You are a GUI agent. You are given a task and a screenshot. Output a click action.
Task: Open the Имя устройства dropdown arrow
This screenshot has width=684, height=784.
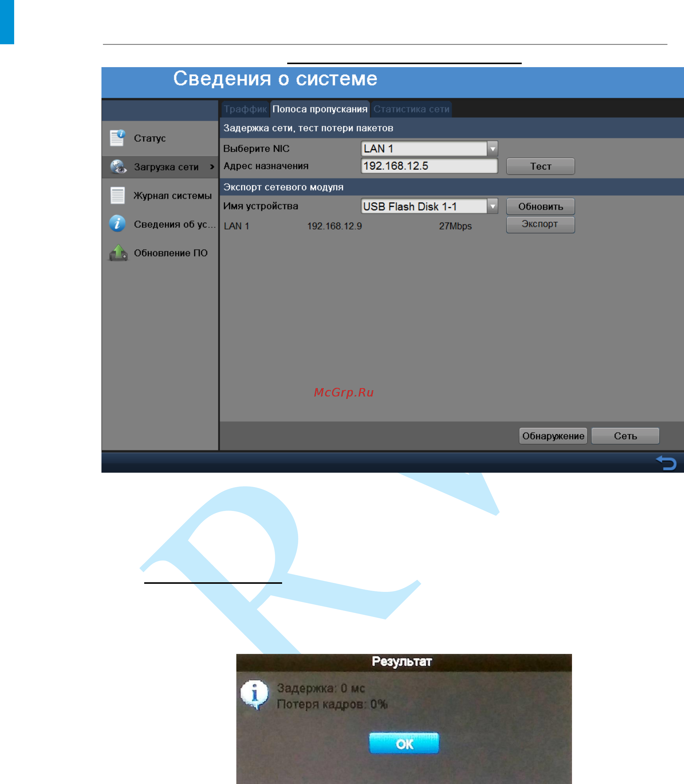(x=493, y=207)
